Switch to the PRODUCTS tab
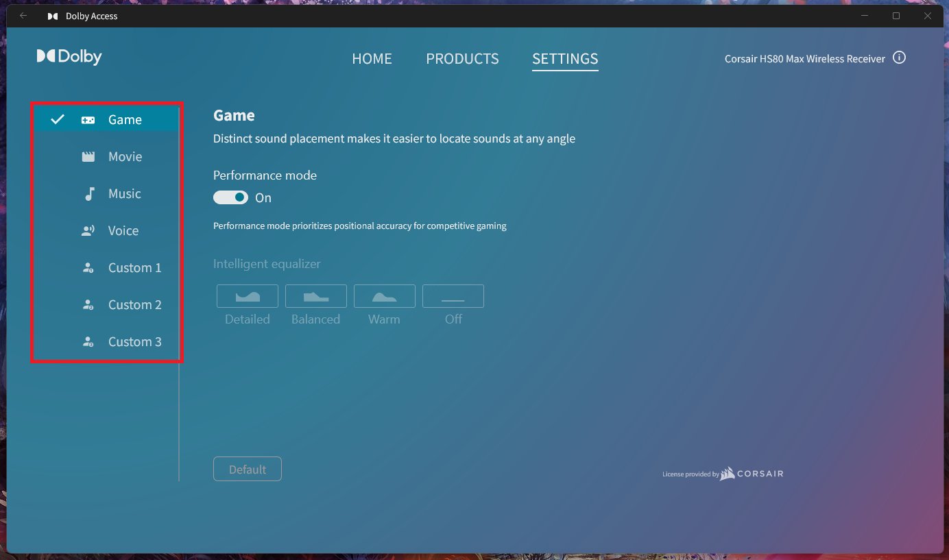The image size is (949, 560). point(462,59)
